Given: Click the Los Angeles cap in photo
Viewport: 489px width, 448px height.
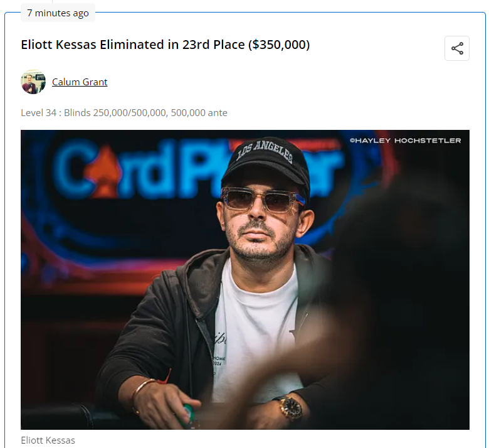Looking at the screenshot, I should 266,163.
